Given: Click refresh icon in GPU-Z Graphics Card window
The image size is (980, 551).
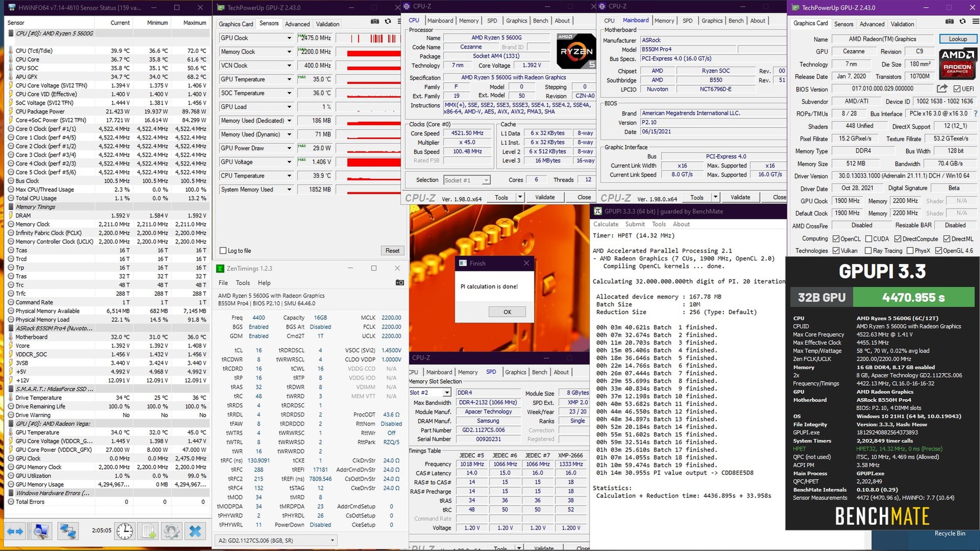Looking at the screenshot, I should tap(962, 21).
